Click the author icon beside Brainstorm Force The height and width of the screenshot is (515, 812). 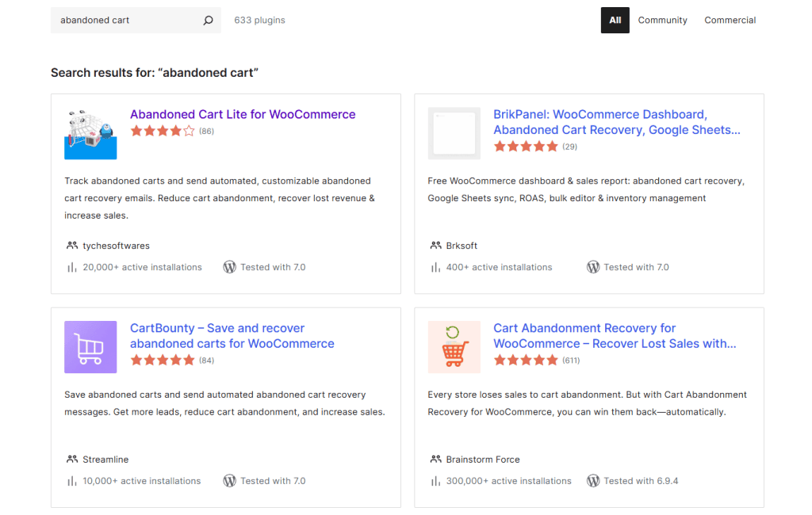point(435,459)
